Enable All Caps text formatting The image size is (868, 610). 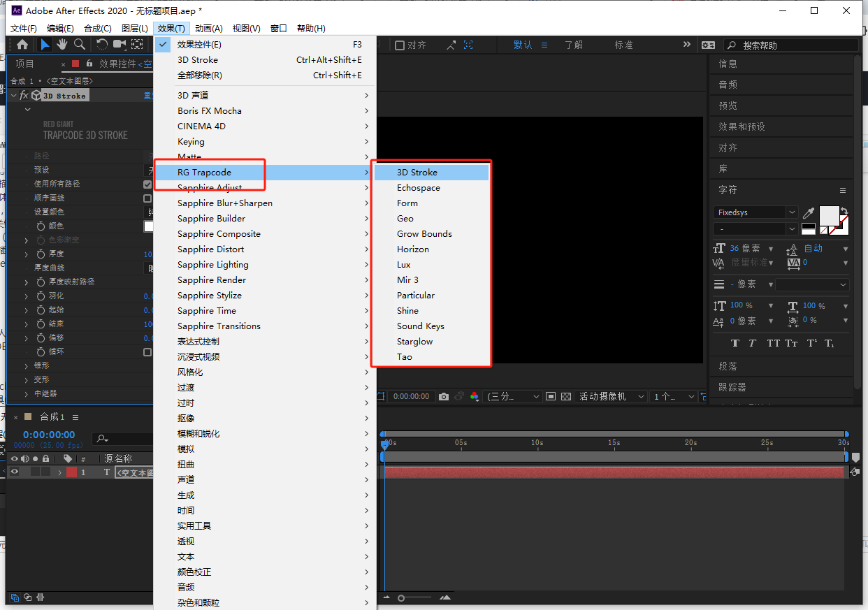click(x=774, y=342)
